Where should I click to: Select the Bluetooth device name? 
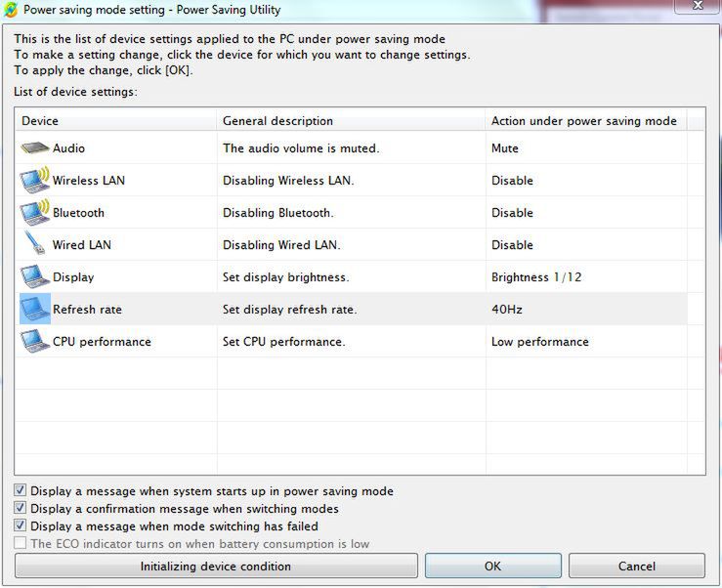pyautogui.click(x=78, y=213)
